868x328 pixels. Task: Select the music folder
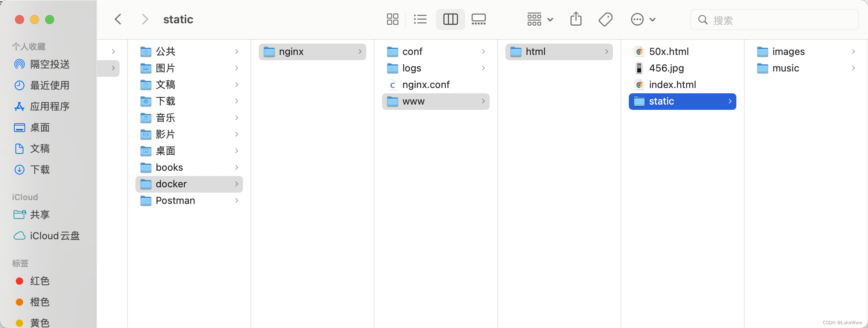point(806,68)
